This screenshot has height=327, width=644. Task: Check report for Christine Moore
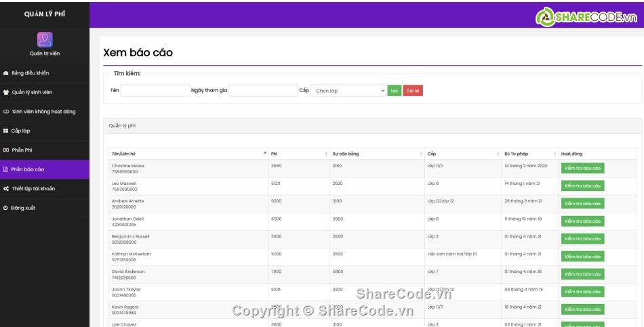[583, 168]
